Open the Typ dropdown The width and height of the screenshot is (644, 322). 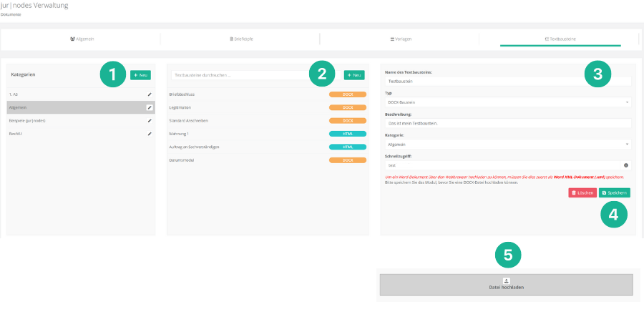pos(508,102)
